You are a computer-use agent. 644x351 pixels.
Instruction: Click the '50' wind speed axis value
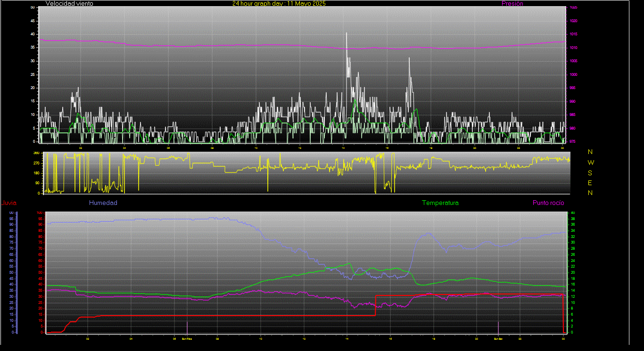[x=33, y=8]
